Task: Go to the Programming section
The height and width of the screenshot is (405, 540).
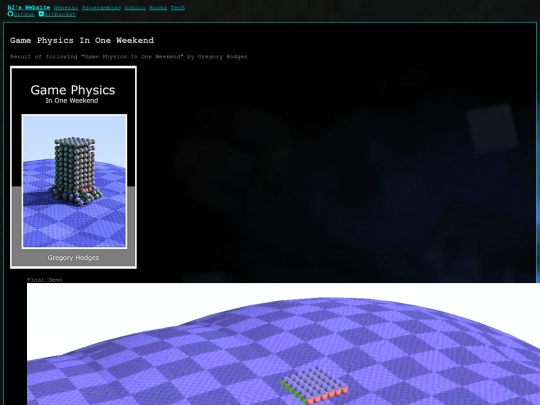Action: (x=102, y=8)
